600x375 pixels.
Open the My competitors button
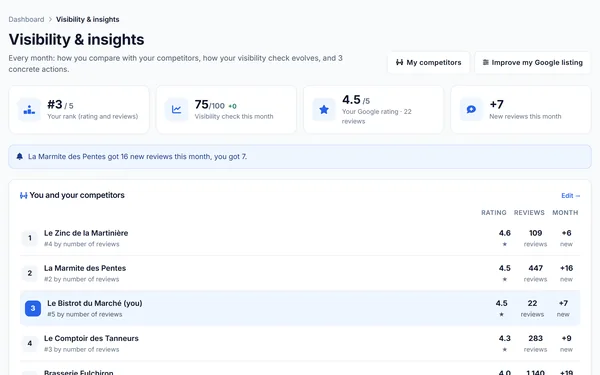tap(429, 62)
